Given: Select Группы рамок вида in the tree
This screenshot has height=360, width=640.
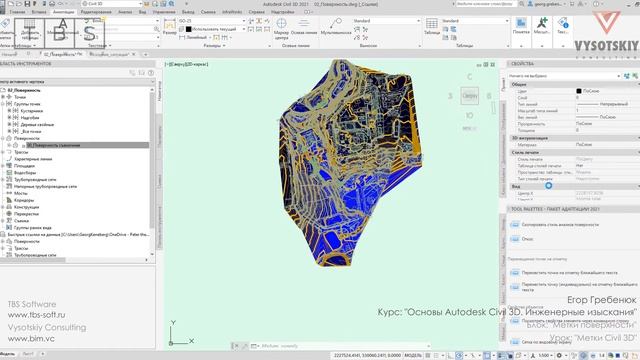Looking at the screenshot, I should pos(33,228).
